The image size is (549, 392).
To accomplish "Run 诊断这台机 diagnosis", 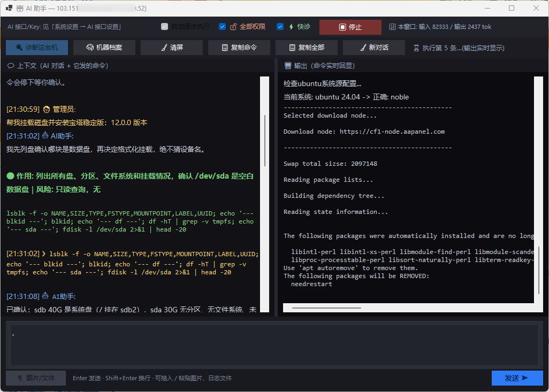I will (37, 48).
